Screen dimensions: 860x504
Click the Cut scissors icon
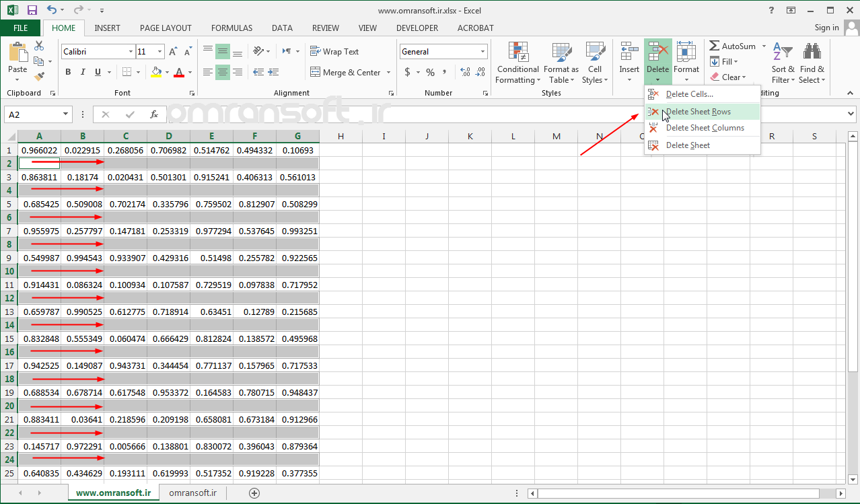click(39, 46)
